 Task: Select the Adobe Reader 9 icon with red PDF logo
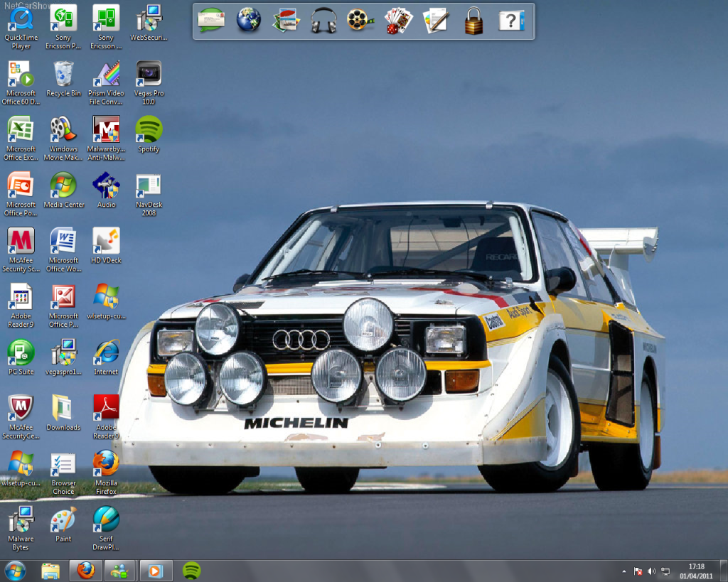click(107, 418)
